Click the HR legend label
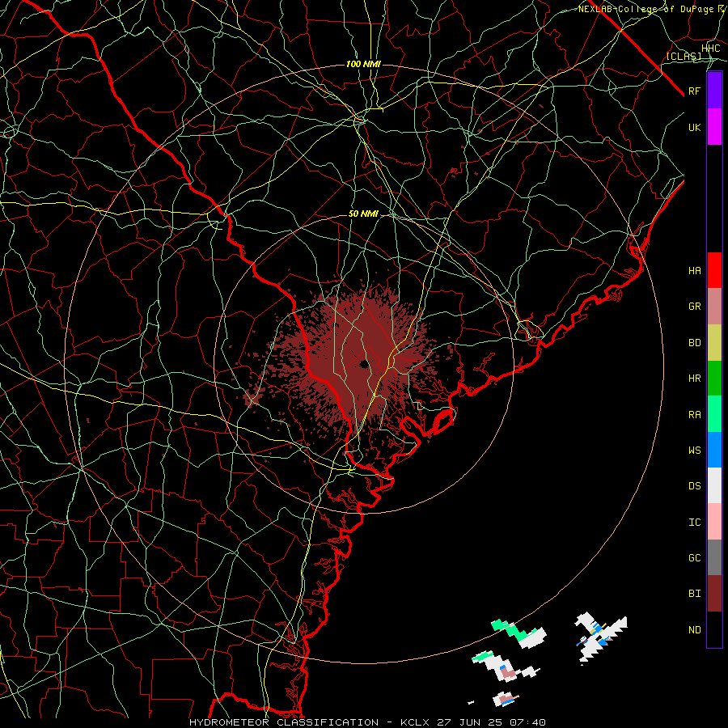 click(x=694, y=379)
